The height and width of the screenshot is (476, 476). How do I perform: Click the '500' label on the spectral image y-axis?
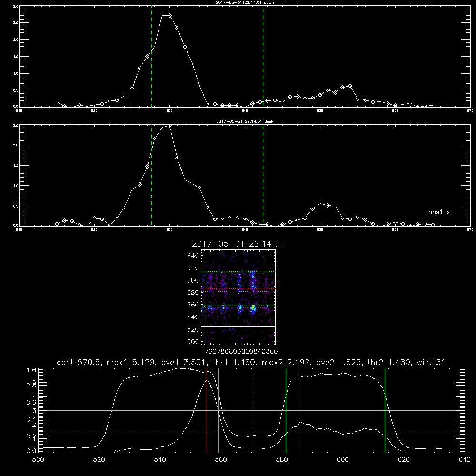(193, 342)
